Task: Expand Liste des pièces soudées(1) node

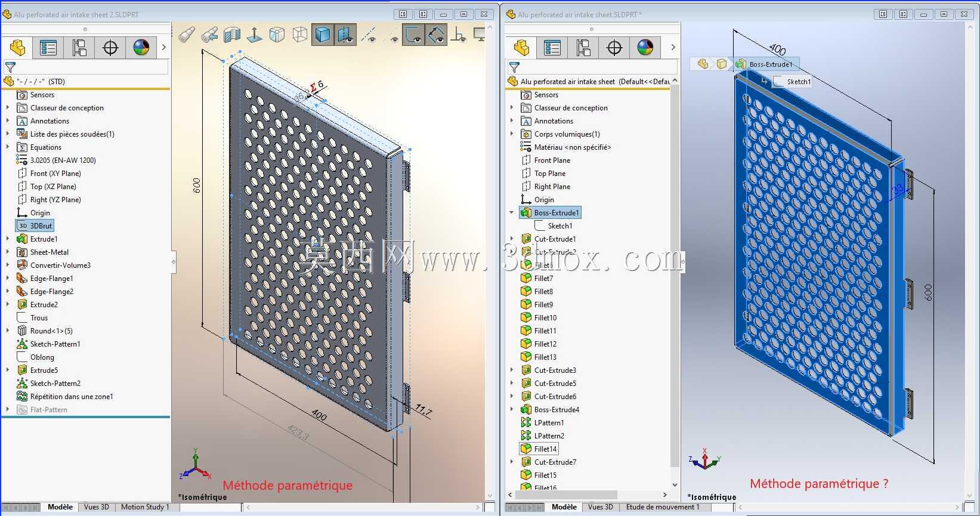Action: pyautogui.click(x=8, y=134)
